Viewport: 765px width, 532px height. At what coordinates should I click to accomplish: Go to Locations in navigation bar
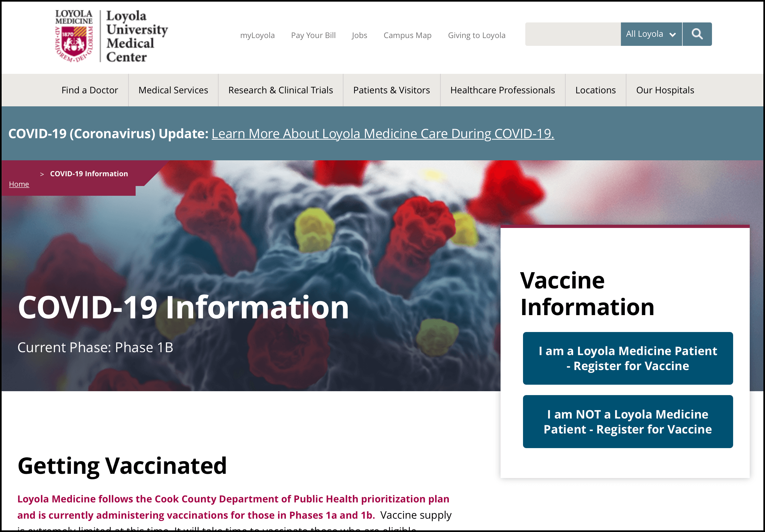tap(596, 90)
